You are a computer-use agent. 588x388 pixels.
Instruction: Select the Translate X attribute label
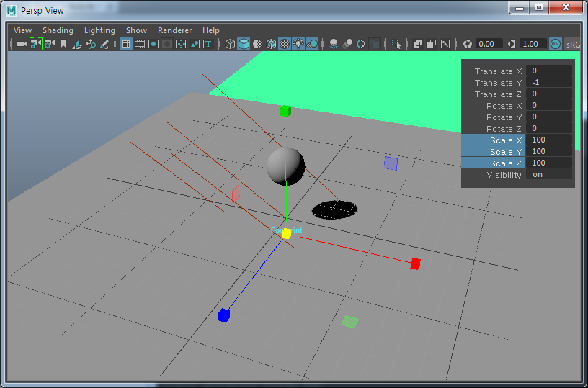[499, 71]
